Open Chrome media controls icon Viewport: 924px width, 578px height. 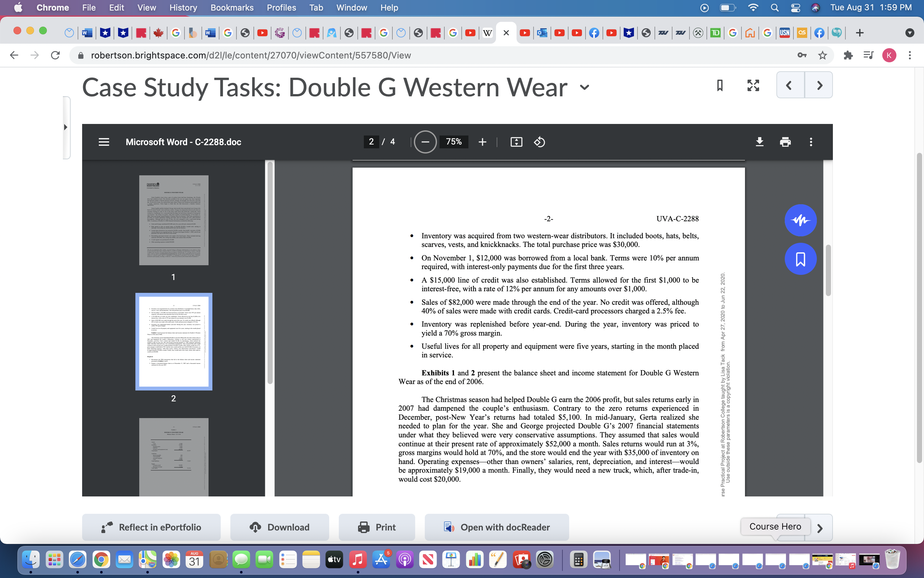click(x=868, y=55)
